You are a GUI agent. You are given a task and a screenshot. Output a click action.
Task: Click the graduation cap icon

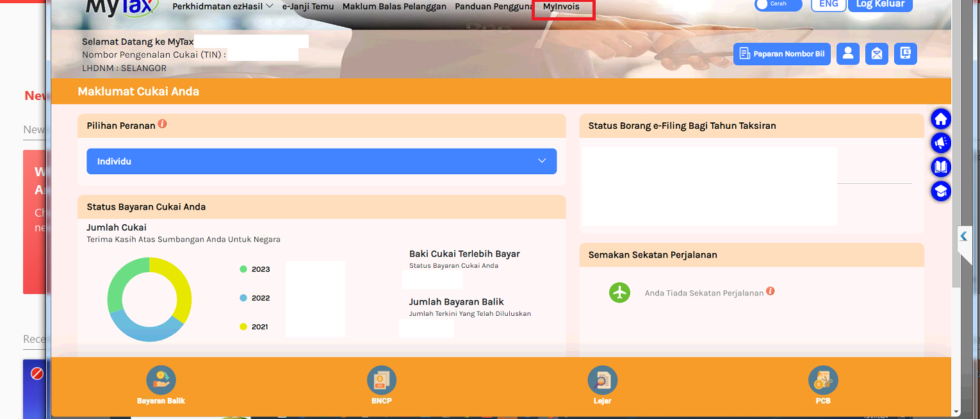click(940, 191)
